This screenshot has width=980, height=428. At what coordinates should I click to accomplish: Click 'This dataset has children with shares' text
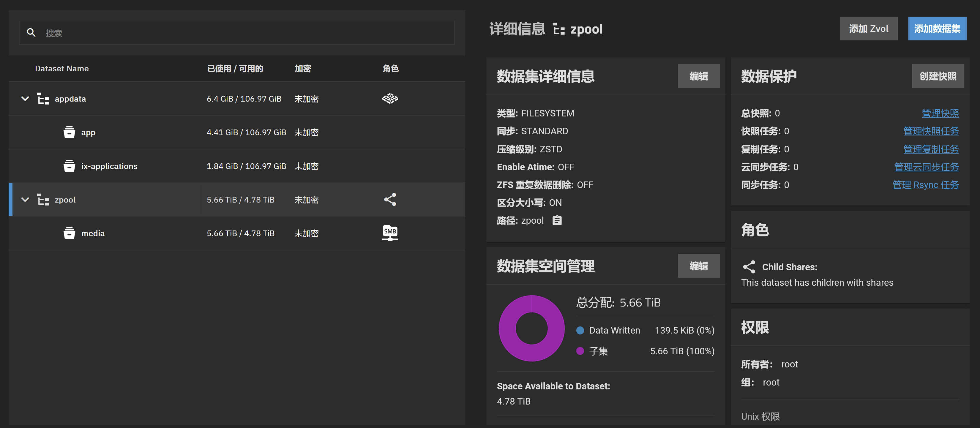point(817,283)
